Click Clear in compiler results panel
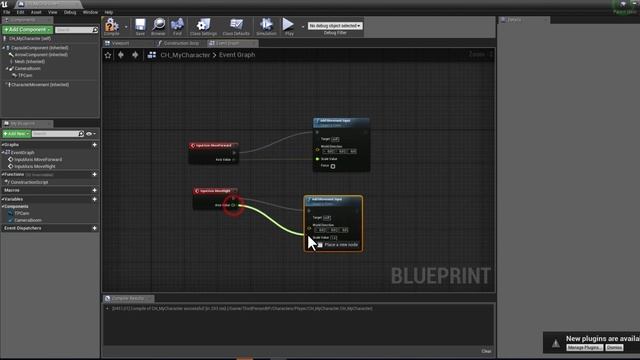640x360 pixels. tap(486, 351)
